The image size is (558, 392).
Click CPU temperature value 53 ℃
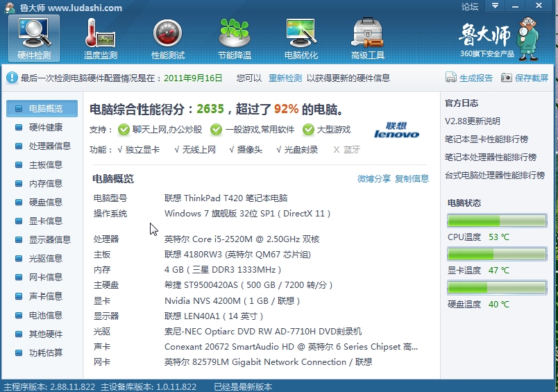(x=499, y=237)
